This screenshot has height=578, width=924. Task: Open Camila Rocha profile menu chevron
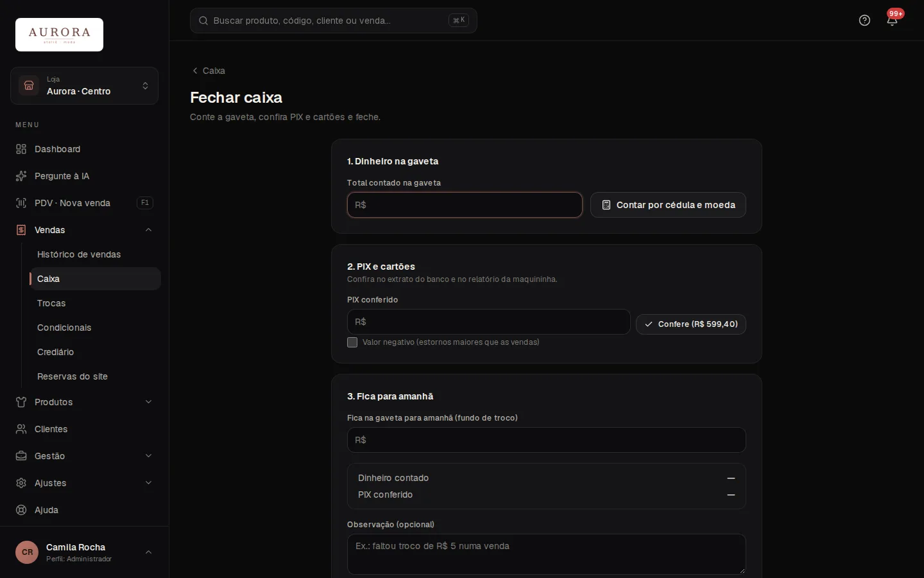point(148,552)
